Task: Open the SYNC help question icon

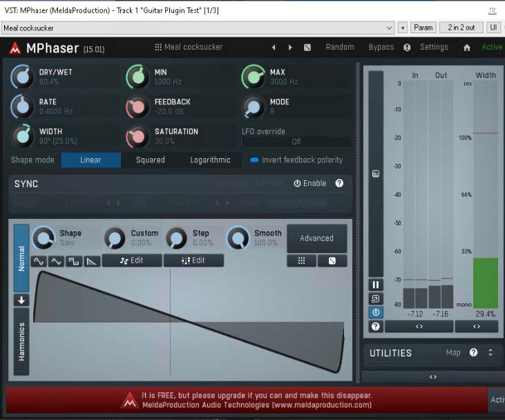Action: [x=339, y=183]
